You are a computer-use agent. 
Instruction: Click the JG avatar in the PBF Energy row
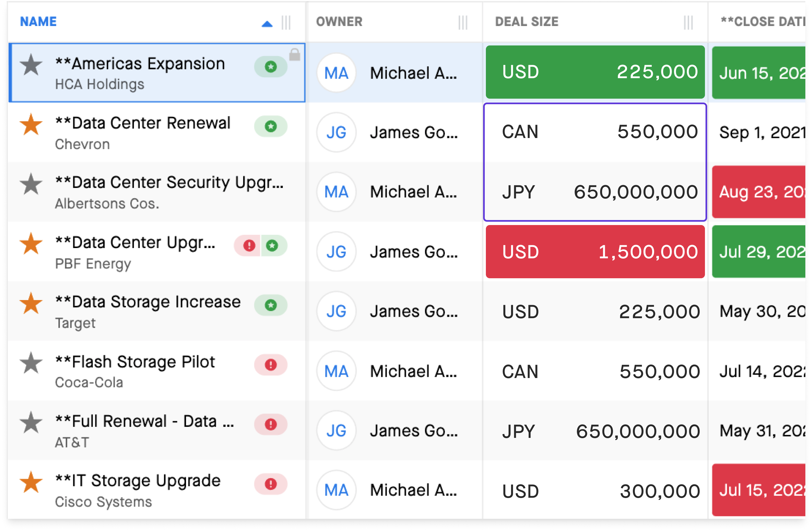tap(336, 252)
